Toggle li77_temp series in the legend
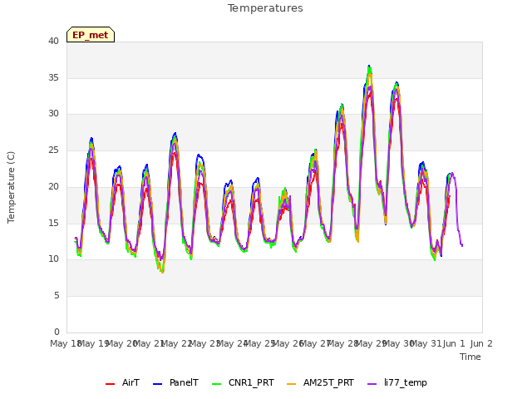Screen dimensions: 532x399 point(397,383)
